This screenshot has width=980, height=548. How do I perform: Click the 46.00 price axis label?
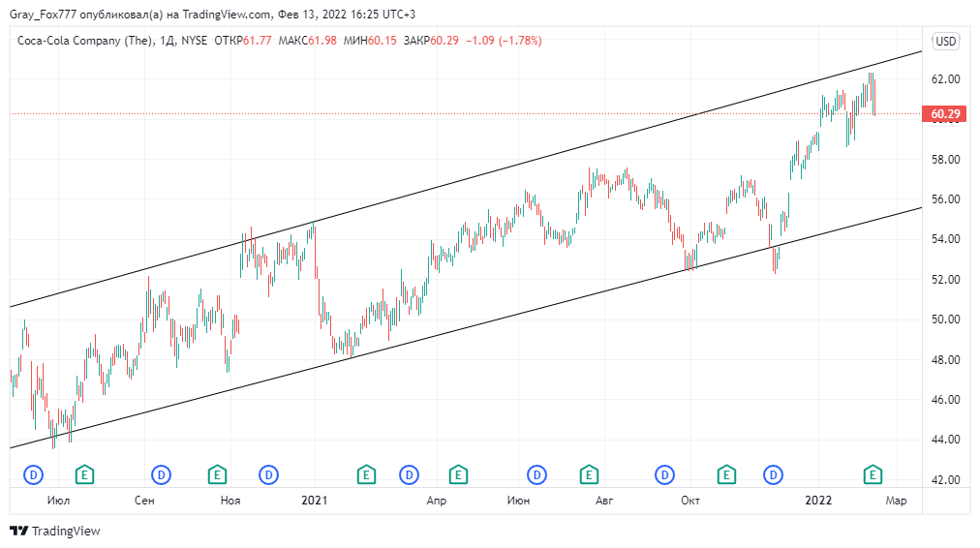pos(946,399)
